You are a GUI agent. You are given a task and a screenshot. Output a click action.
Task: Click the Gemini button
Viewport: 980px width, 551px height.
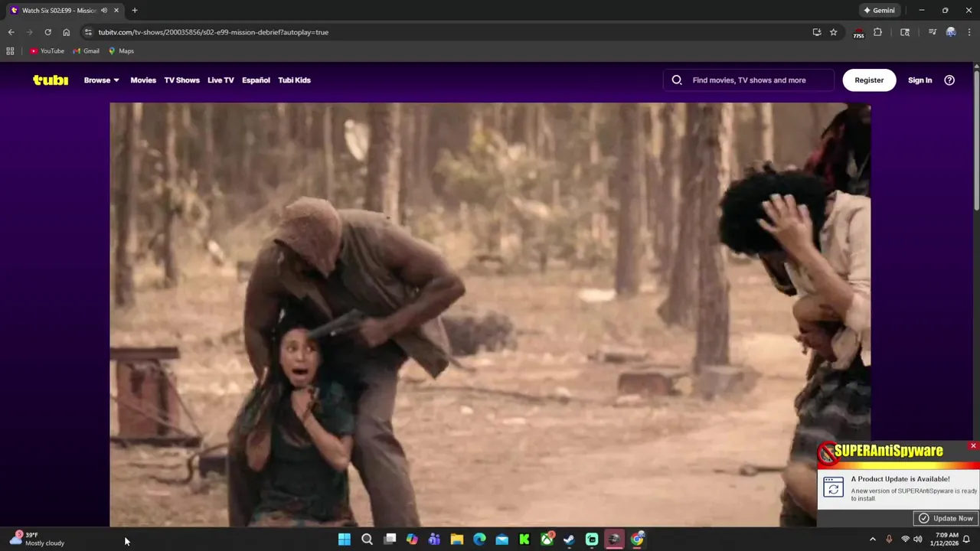pos(880,10)
